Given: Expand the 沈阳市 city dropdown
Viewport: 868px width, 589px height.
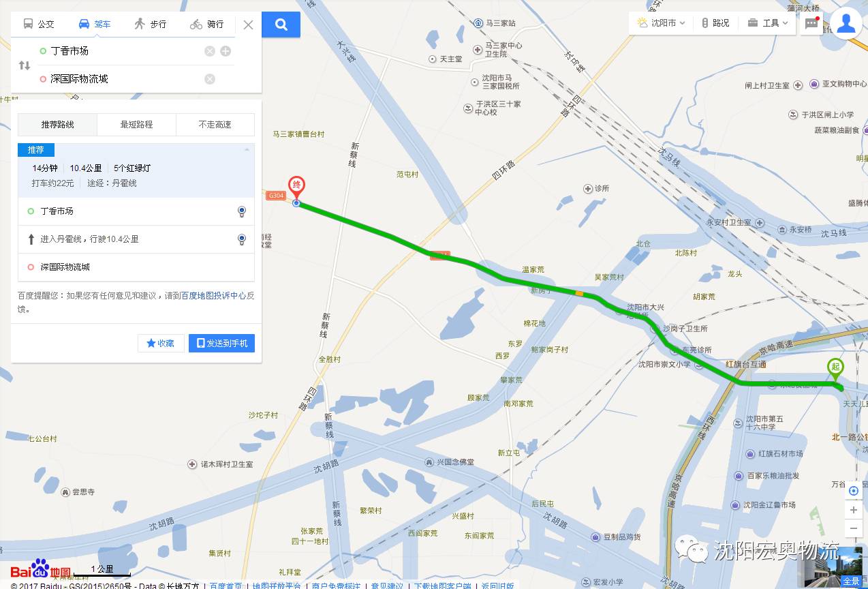Looking at the screenshot, I should (x=661, y=23).
